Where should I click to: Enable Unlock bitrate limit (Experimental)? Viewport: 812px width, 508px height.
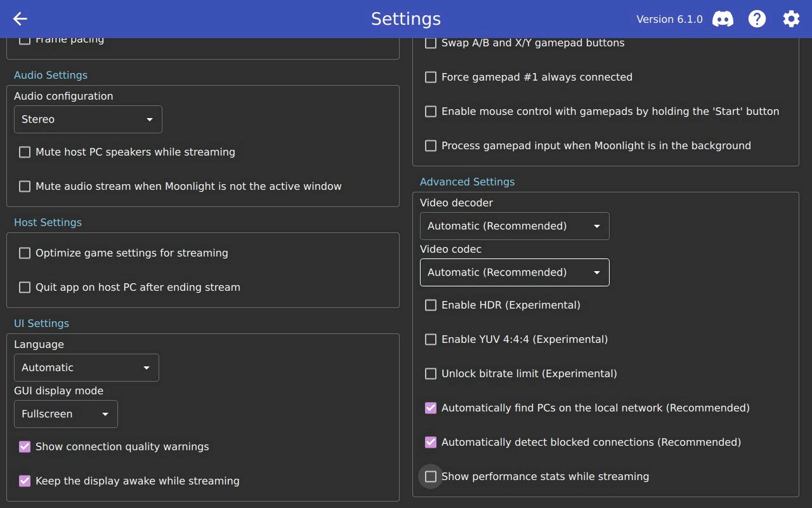[431, 374]
